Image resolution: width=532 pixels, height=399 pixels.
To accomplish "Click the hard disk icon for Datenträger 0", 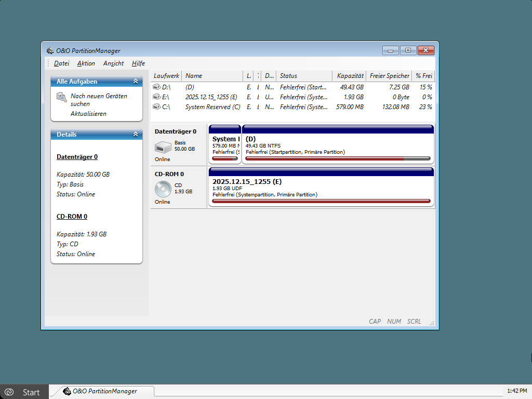I will click(163, 147).
